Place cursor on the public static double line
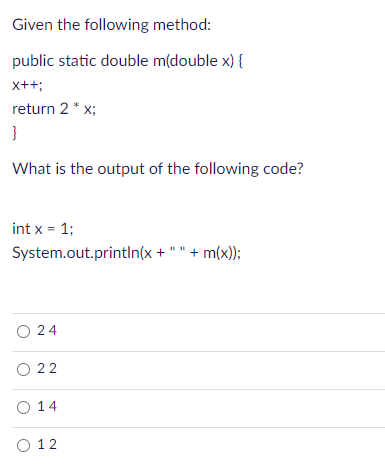The image size is (385, 471). [128, 61]
